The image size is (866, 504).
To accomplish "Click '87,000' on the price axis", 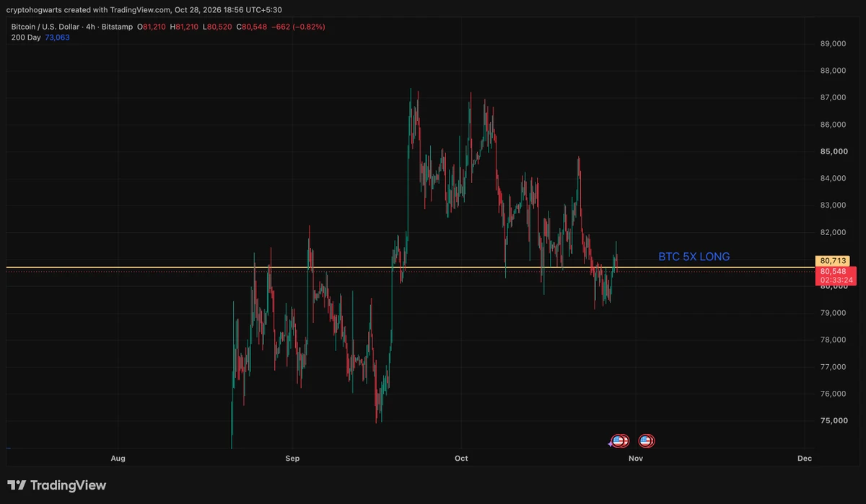I will pos(834,97).
